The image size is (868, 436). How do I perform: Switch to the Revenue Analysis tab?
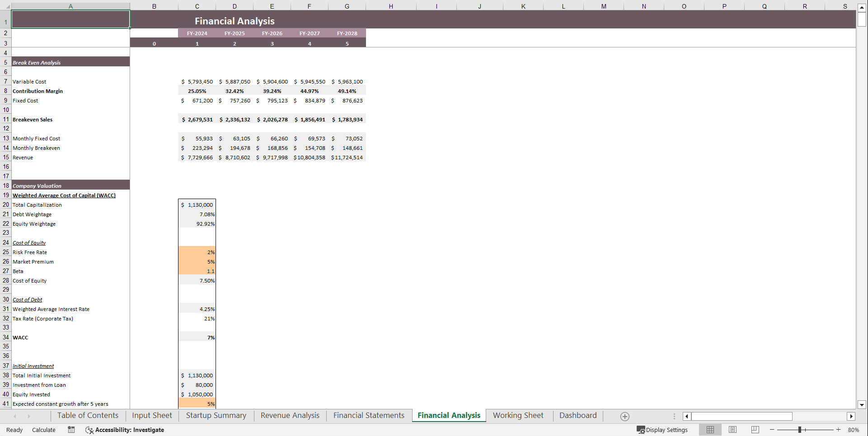pos(290,415)
